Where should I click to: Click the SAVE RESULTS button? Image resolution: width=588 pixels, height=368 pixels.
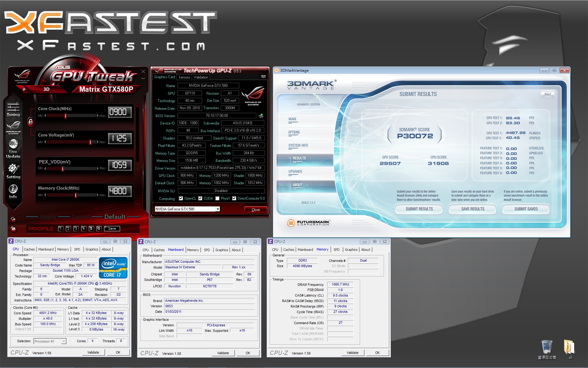pyautogui.click(x=473, y=209)
